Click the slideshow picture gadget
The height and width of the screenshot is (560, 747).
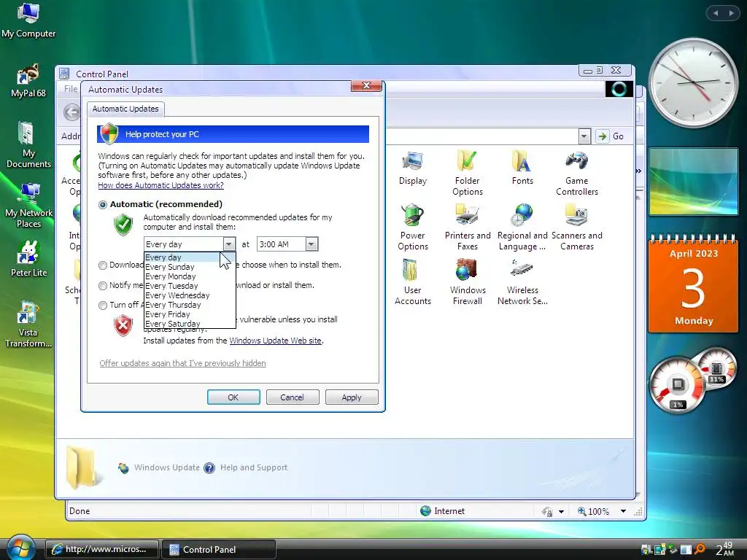tap(693, 181)
